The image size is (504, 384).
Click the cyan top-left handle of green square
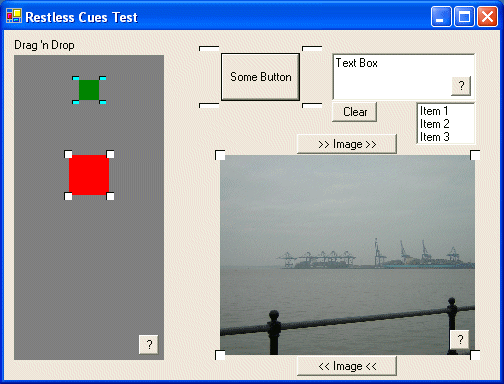tap(76, 78)
